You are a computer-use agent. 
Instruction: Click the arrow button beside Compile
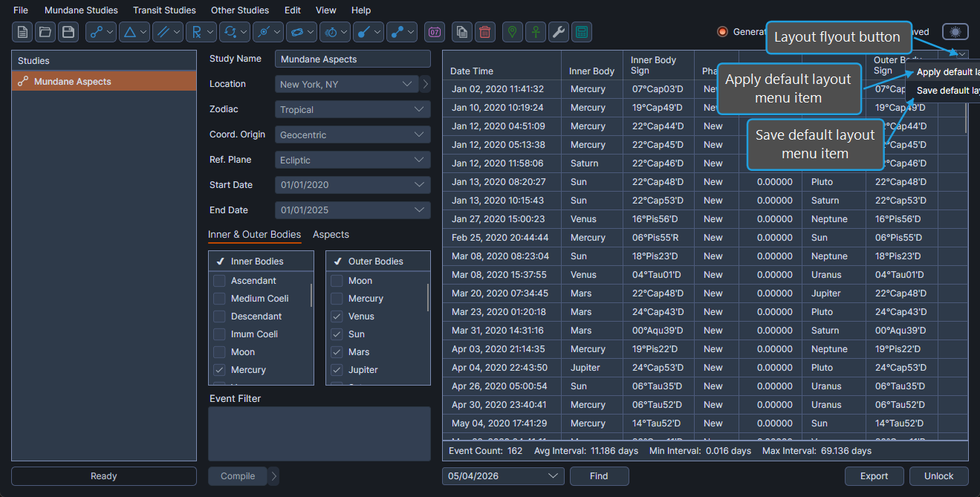pyautogui.click(x=274, y=476)
